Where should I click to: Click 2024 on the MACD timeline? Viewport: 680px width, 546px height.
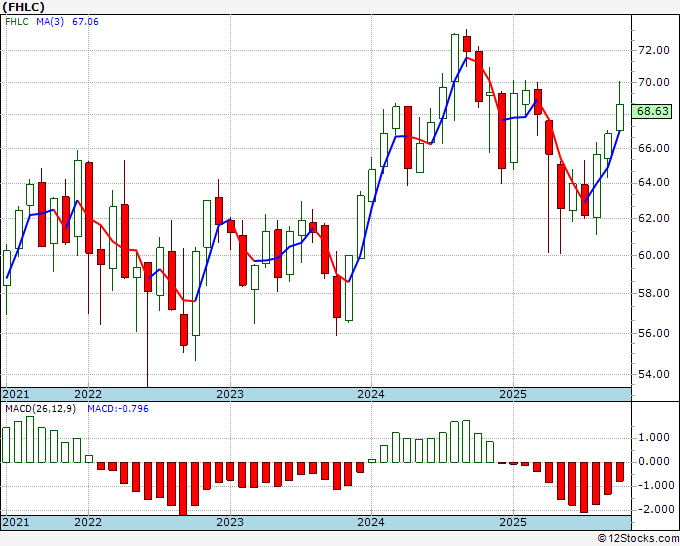(371, 522)
